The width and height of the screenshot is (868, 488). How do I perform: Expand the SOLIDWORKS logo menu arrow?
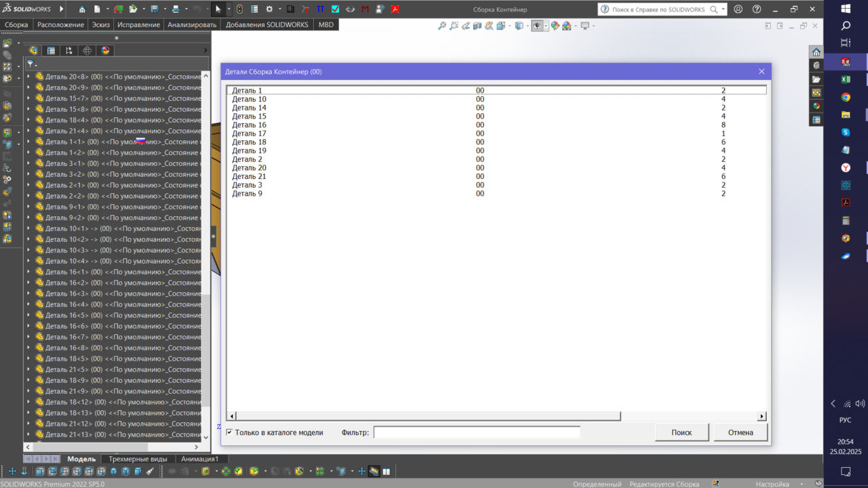coord(62,9)
